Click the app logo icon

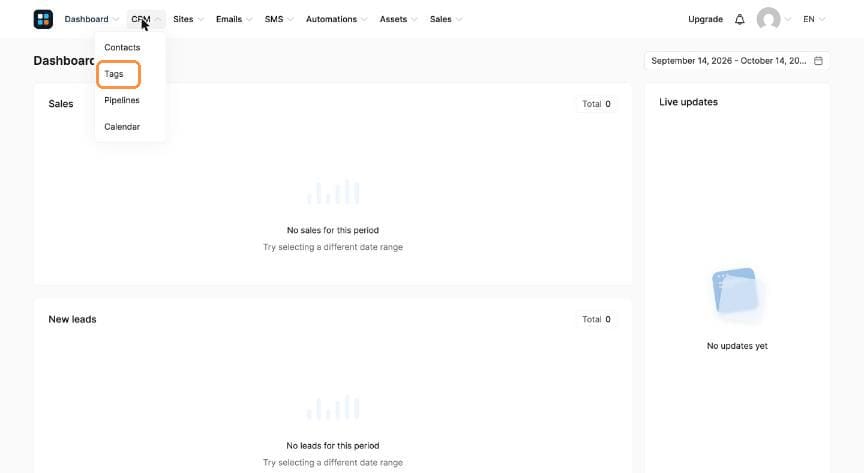[43, 19]
